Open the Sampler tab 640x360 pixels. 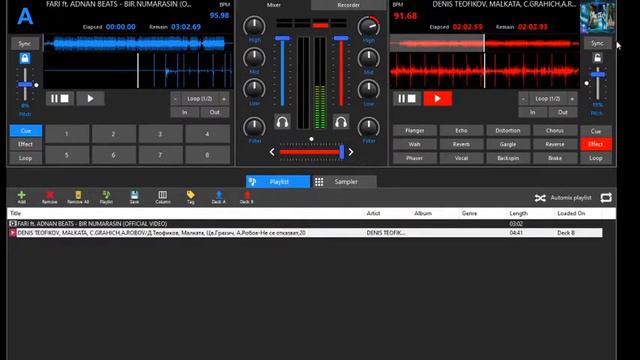pyautogui.click(x=344, y=182)
